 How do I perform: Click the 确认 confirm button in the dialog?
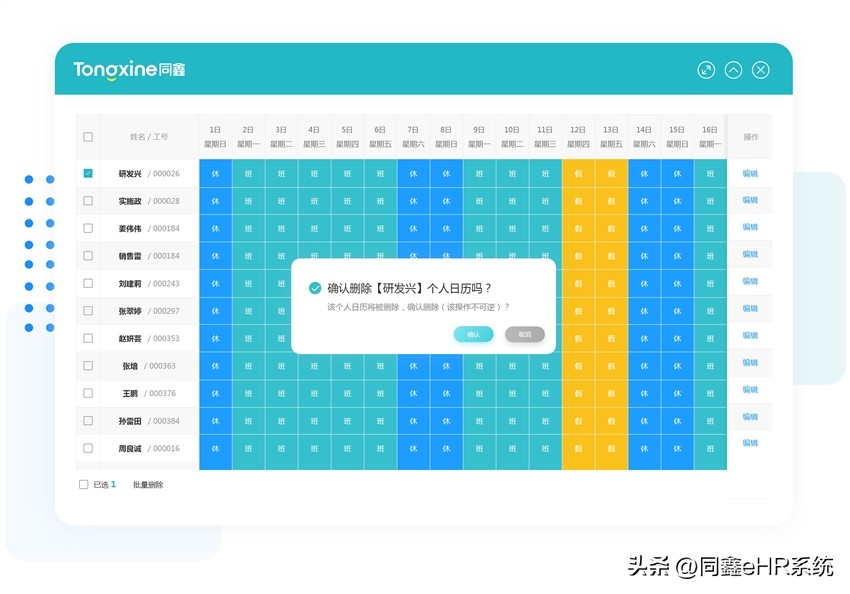tap(472, 333)
